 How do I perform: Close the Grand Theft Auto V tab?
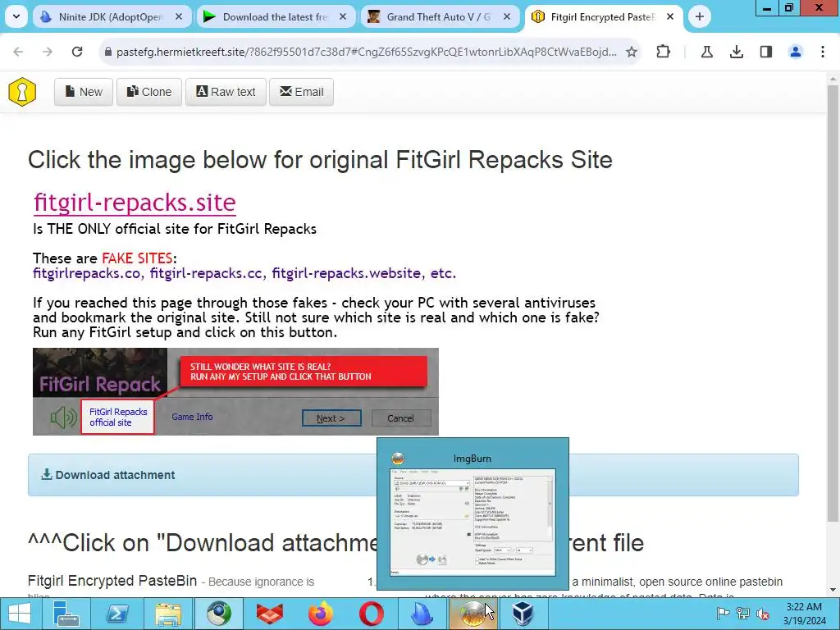click(x=507, y=16)
